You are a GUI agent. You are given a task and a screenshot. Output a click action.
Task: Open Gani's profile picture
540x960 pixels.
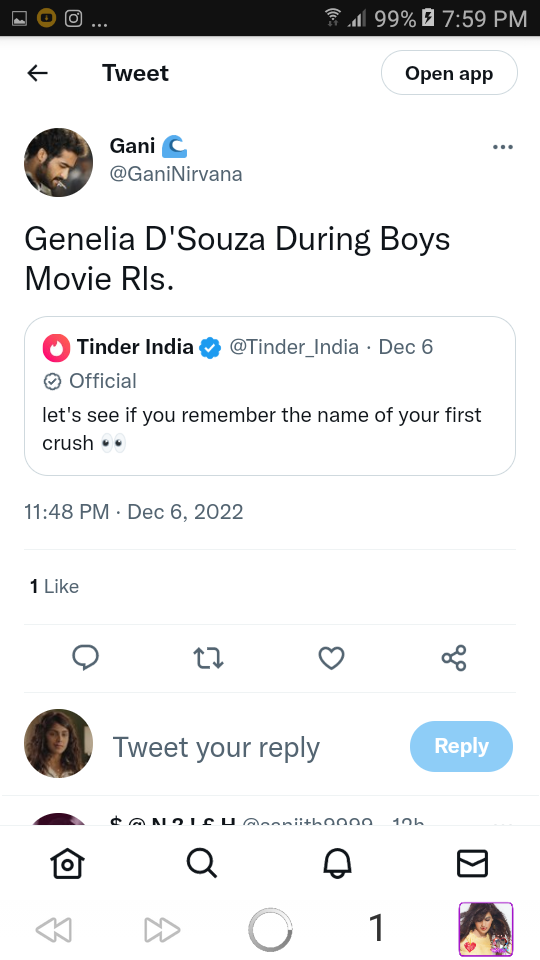click(x=58, y=162)
